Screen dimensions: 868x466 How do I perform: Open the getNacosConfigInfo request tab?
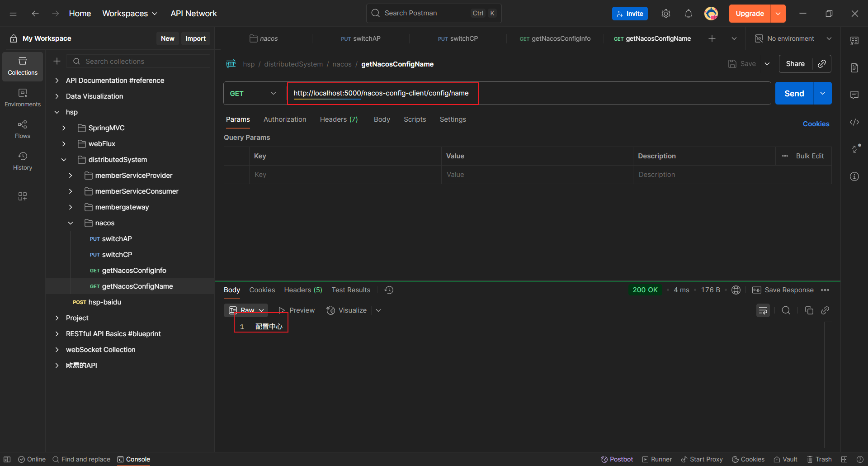[x=555, y=38]
